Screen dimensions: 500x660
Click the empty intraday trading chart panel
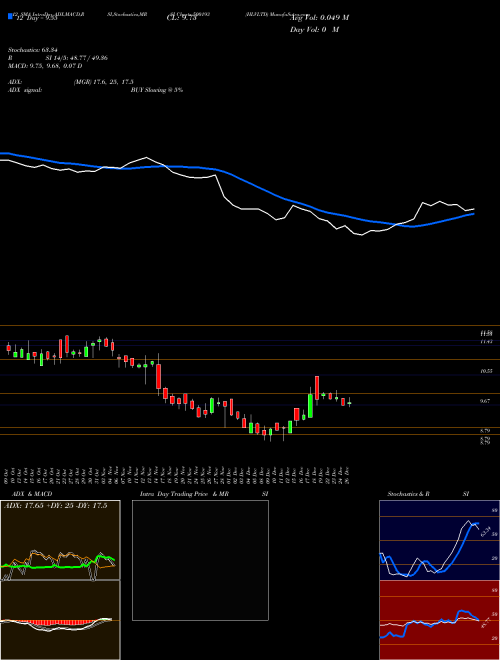click(200, 560)
